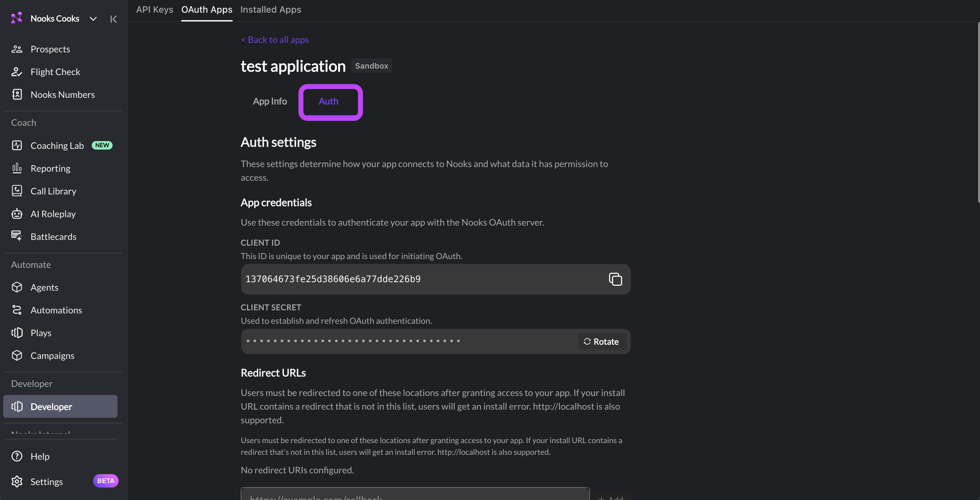The image size is (980, 500).
Task: Click the Nooks Cooks logo icon
Action: (16, 18)
